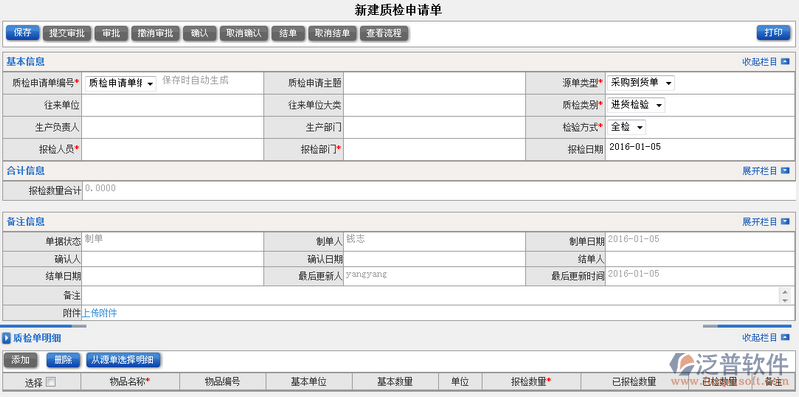This screenshot has height=397, width=799.
Task: Click the 提交审批 toolbar button
Action: click(x=67, y=34)
